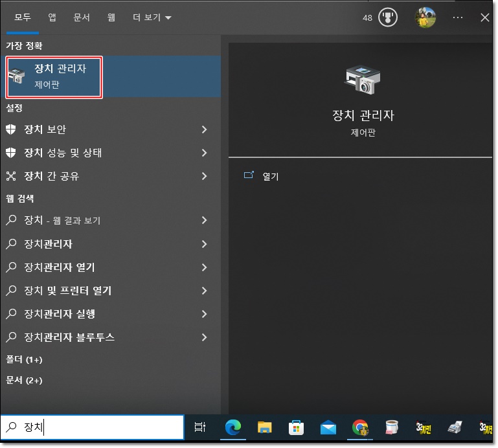
Task: Expand the 장치 성능 및 상태 chevron
Action: click(204, 153)
